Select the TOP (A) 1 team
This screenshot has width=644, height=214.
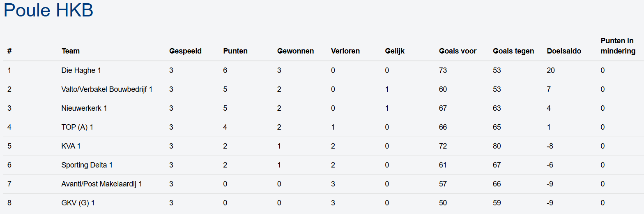77,127
